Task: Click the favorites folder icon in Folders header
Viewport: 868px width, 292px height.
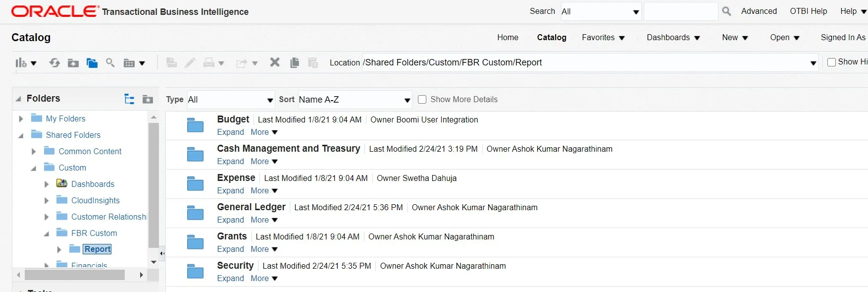Action: [x=148, y=99]
